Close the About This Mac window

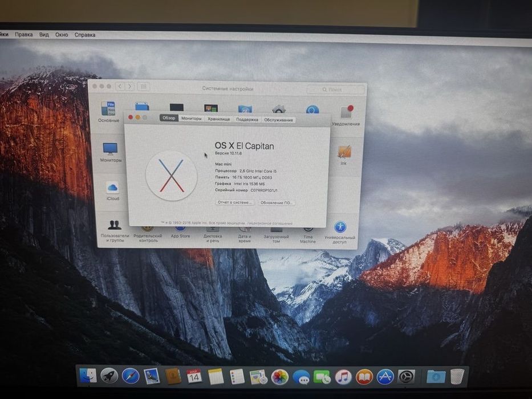pos(130,117)
